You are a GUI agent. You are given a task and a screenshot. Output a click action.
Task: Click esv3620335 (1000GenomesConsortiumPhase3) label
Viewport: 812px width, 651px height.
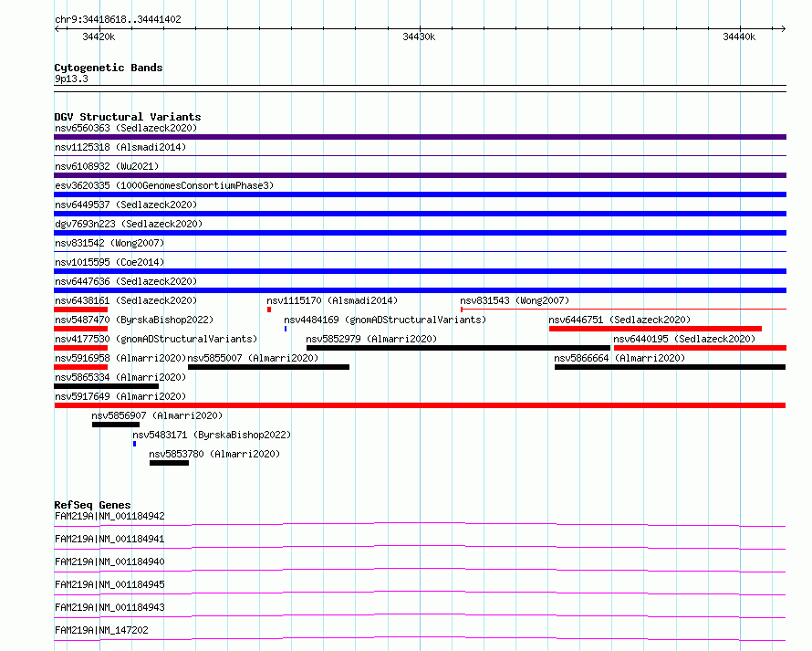pyautogui.click(x=164, y=185)
